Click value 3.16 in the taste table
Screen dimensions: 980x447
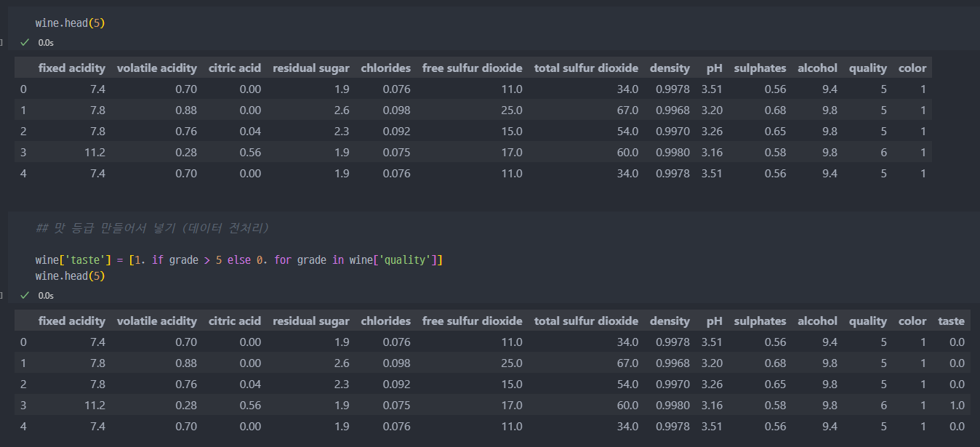pyautogui.click(x=712, y=406)
